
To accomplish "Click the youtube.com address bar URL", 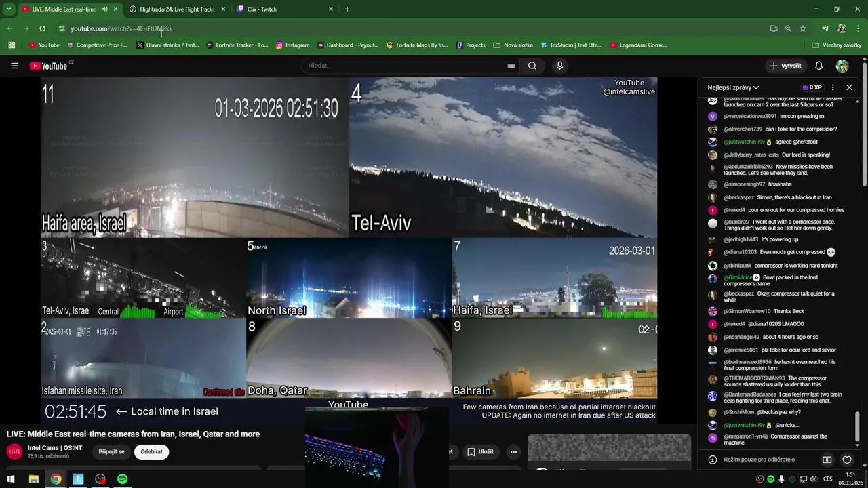I will pos(121,28).
